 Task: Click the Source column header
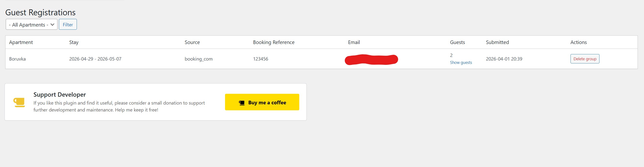click(x=192, y=42)
